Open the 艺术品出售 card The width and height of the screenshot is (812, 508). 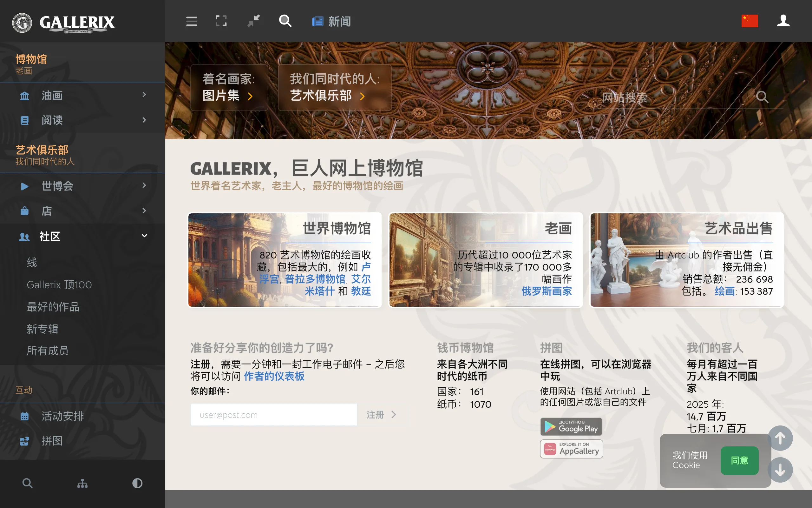click(x=687, y=260)
